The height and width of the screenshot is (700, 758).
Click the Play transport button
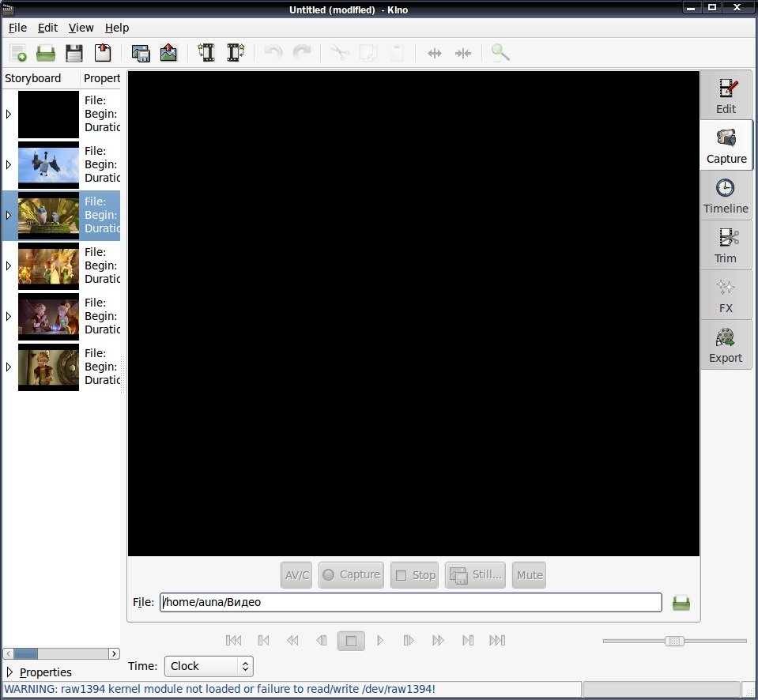coord(380,641)
